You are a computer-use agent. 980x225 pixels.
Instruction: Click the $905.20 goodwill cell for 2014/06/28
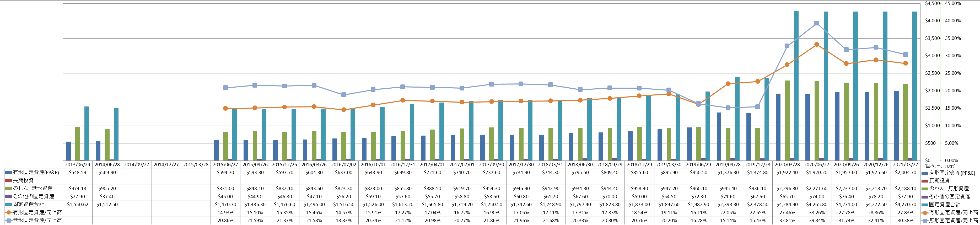pyautogui.click(x=107, y=189)
